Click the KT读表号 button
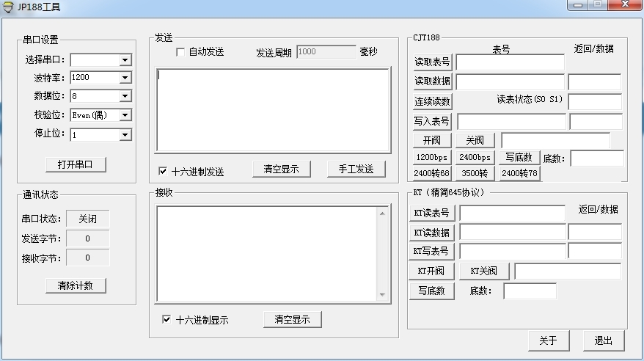The image size is (644, 361). pyautogui.click(x=432, y=213)
